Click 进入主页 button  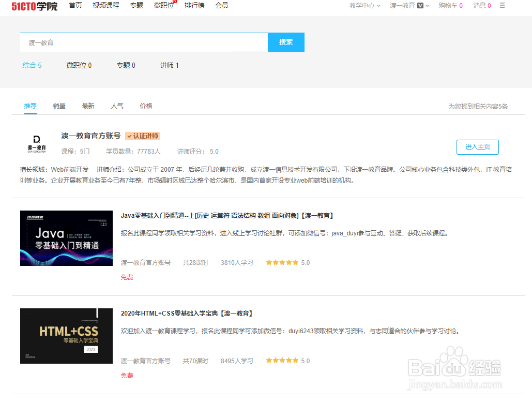477,147
